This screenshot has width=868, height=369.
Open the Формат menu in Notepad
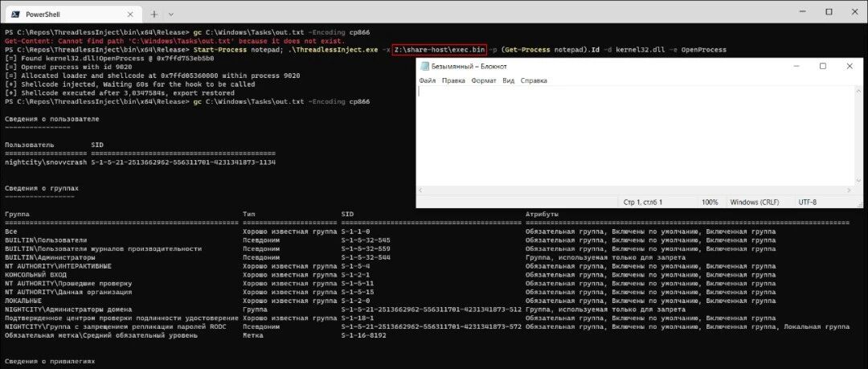tap(484, 80)
